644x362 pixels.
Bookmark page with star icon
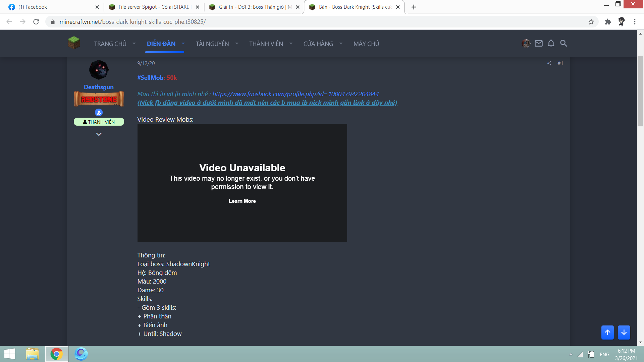[x=591, y=22]
